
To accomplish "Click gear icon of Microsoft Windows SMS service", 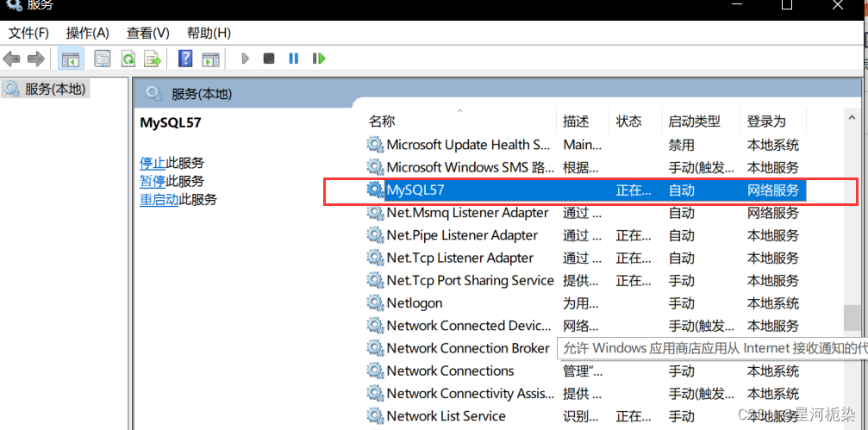I will pos(375,167).
